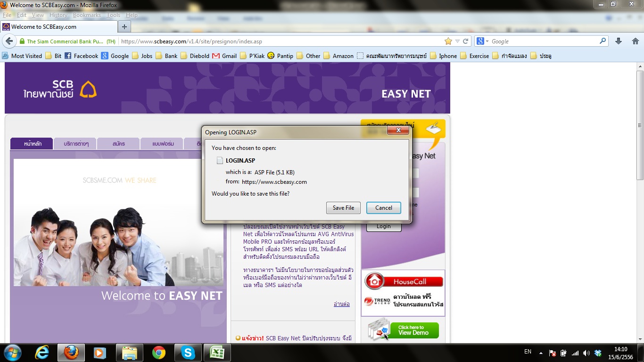Open the Facebook bookmark
The width and height of the screenshot is (644, 362).
point(81,56)
